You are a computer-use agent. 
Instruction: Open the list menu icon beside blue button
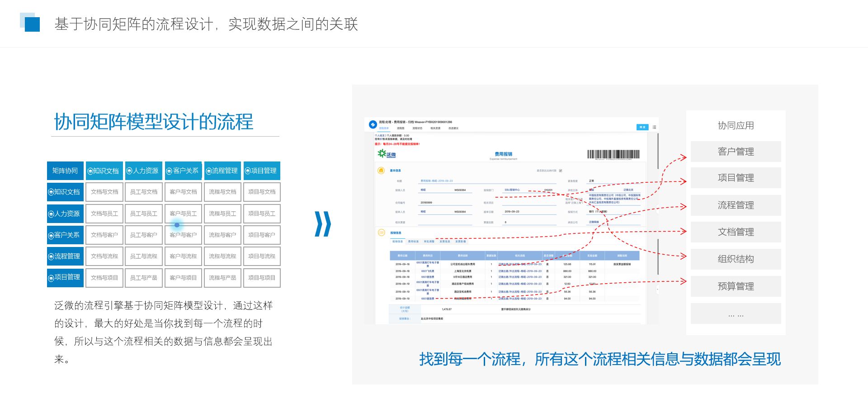point(654,127)
